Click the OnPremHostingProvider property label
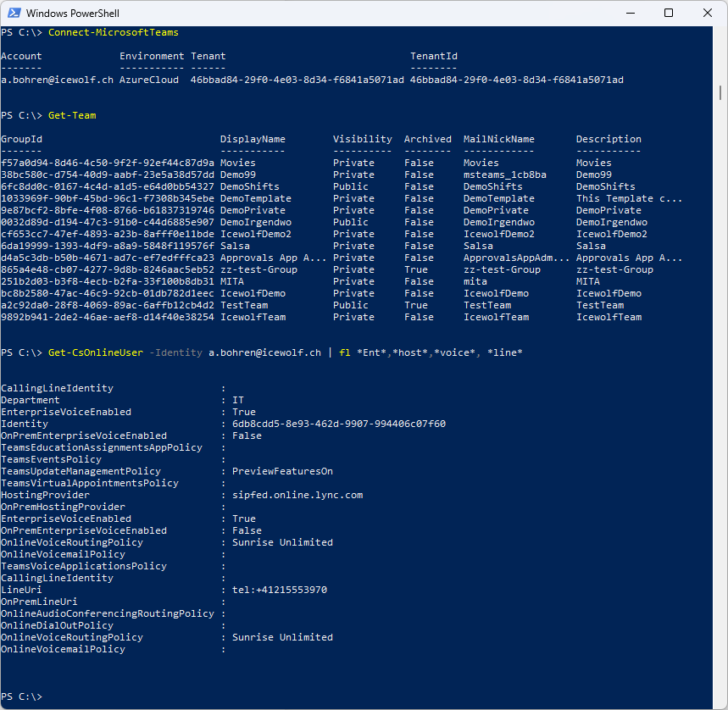728x710 pixels. [x=64, y=508]
